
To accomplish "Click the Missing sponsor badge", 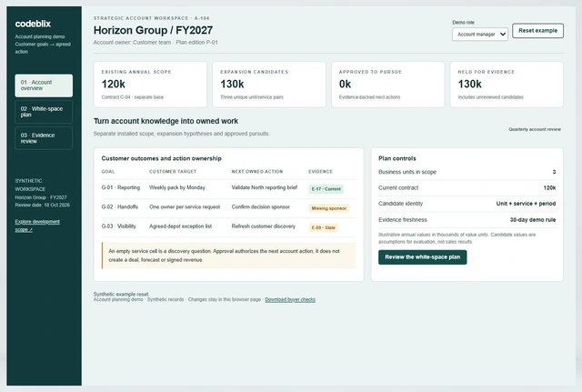I will coord(328,208).
